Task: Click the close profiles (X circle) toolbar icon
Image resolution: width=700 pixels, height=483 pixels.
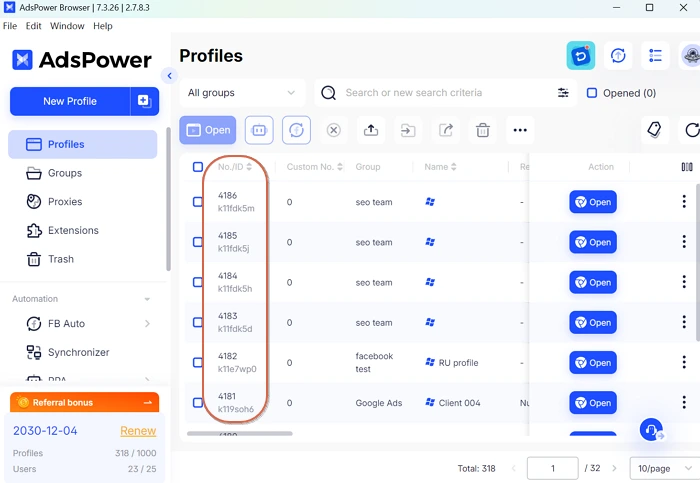Action: (333, 130)
